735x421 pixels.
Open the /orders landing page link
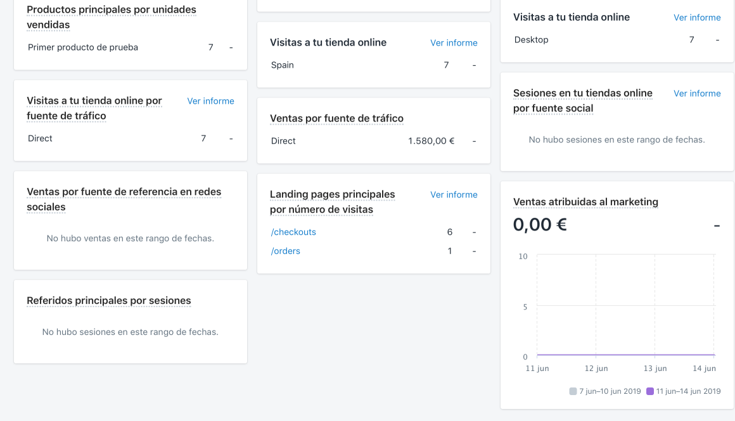point(285,251)
